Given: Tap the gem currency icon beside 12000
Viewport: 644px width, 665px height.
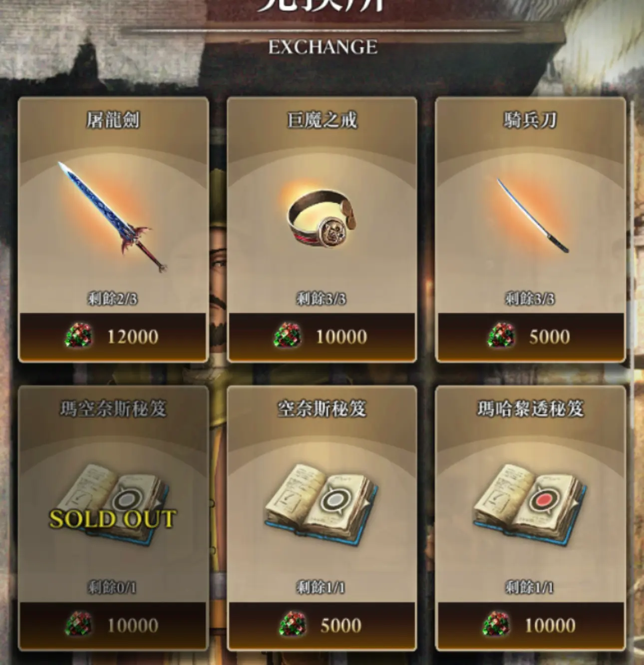Looking at the screenshot, I should 78,335.
